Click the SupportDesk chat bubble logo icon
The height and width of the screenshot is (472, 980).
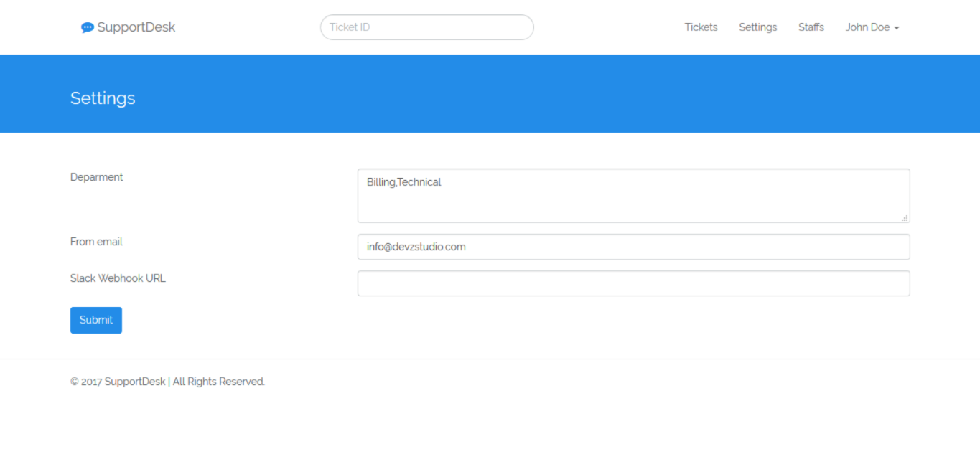click(x=88, y=27)
